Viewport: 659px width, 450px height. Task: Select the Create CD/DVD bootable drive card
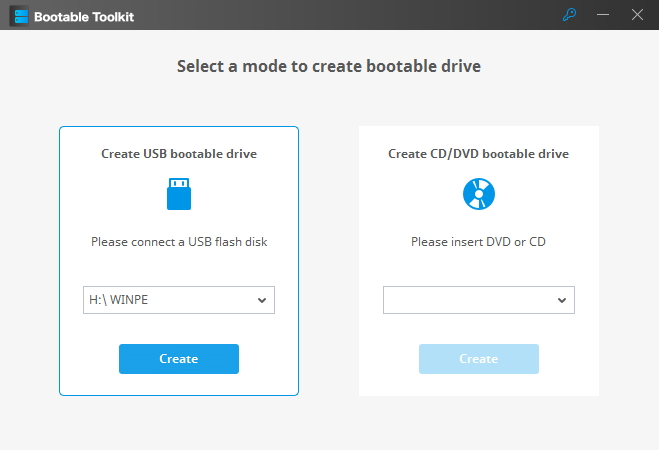pos(479,261)
